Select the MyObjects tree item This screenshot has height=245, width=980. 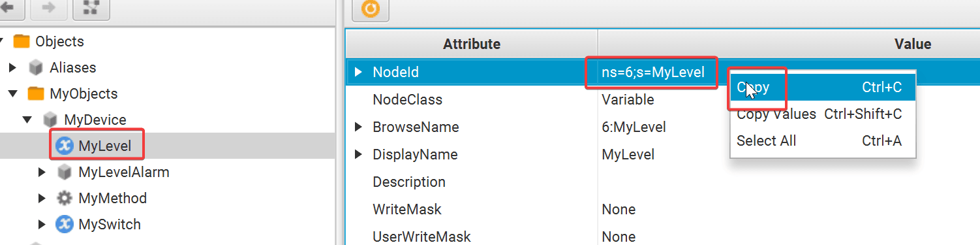click(x=84, y=94)
